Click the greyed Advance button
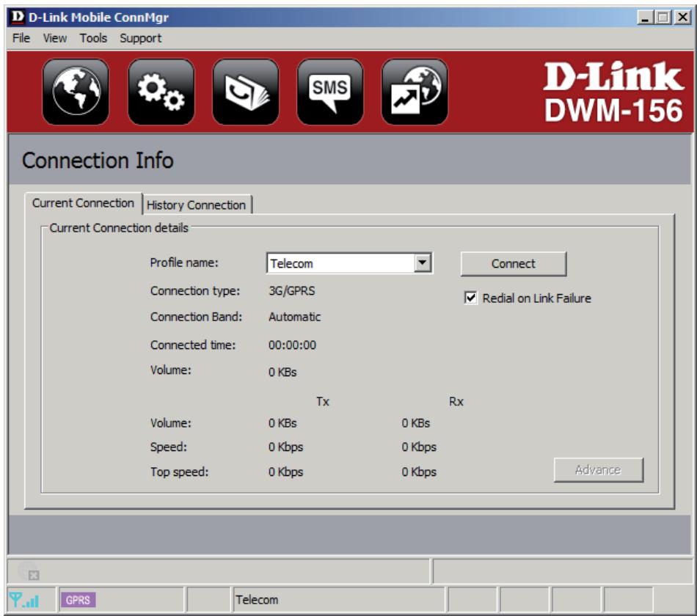Screen dimensions: 697x616 click(x=598, y=470)
